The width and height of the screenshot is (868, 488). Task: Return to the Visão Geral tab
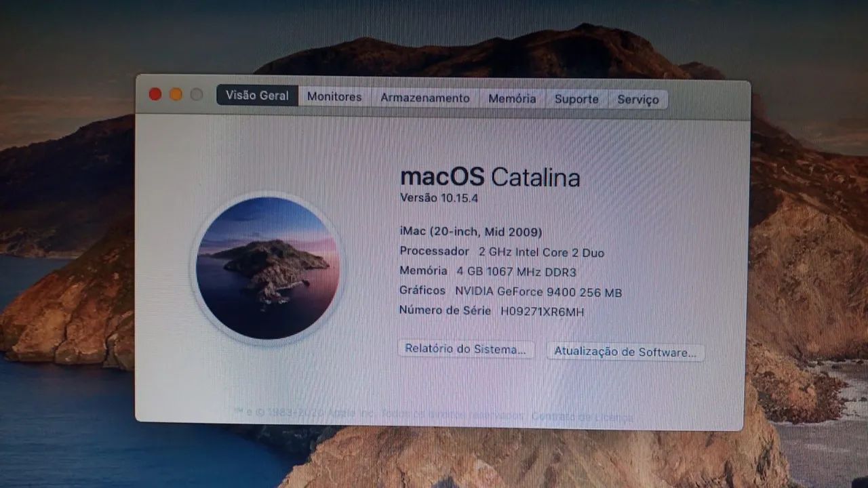click(256, 96)
